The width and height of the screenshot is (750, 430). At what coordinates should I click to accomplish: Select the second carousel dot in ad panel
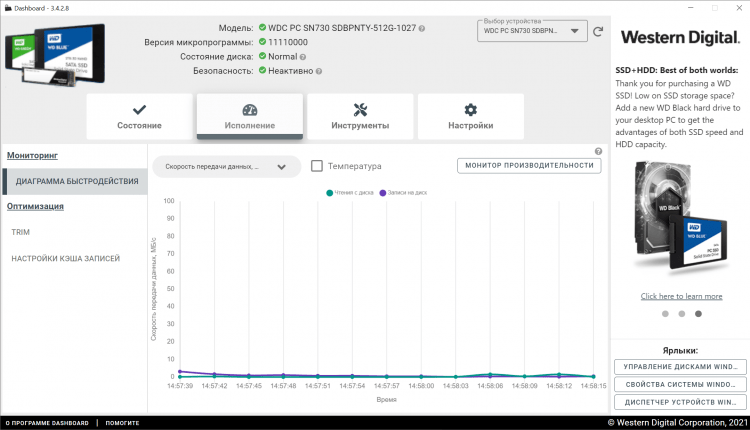click(x=681, y=313)
